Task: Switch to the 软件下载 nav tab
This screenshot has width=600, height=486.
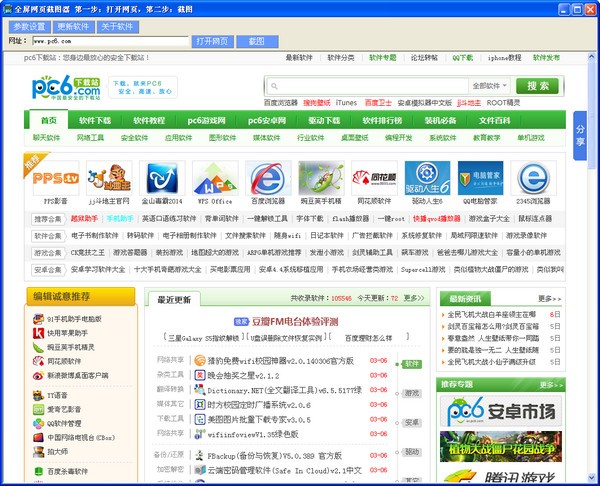Action: tap(95, 121)
